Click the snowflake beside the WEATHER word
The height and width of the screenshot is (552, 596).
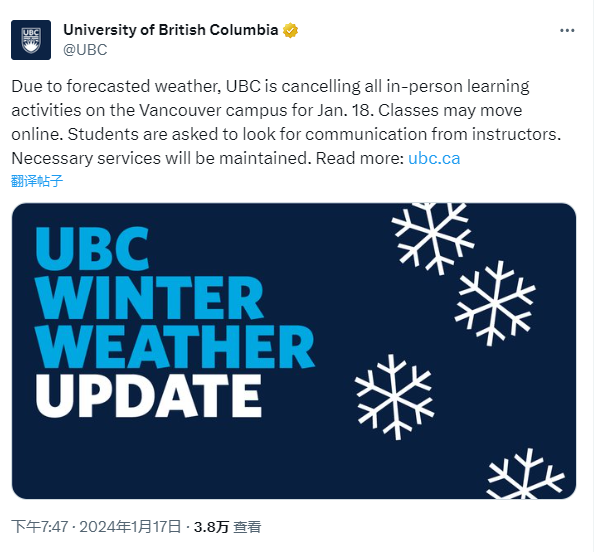pyautogui.click(x=495, y=303)
